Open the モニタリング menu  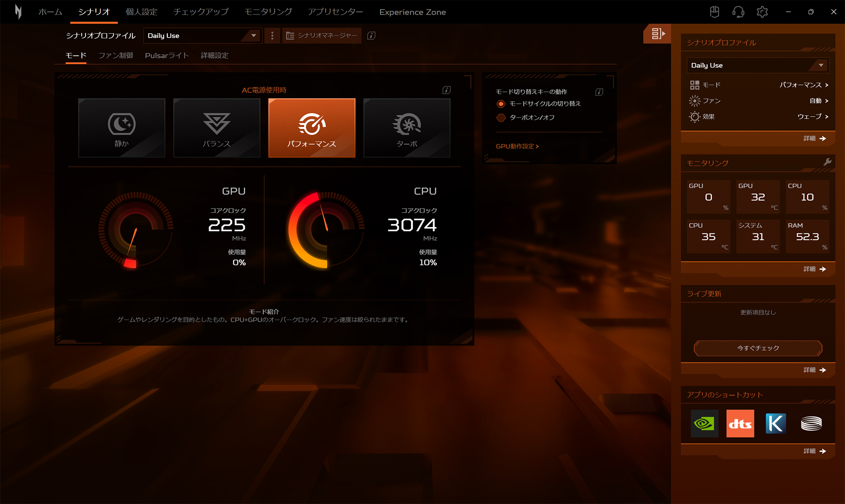268,12
